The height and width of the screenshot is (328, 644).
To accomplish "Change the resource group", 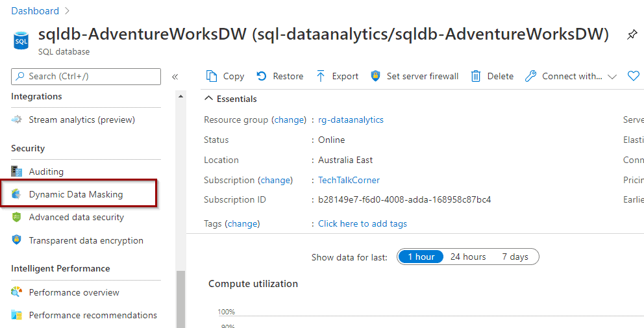I will pyautogui.click(x=290, y=120).
